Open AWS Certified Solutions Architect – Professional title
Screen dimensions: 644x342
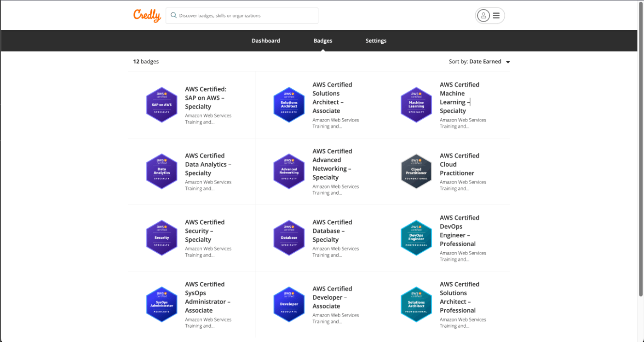(x=460, y=297)
